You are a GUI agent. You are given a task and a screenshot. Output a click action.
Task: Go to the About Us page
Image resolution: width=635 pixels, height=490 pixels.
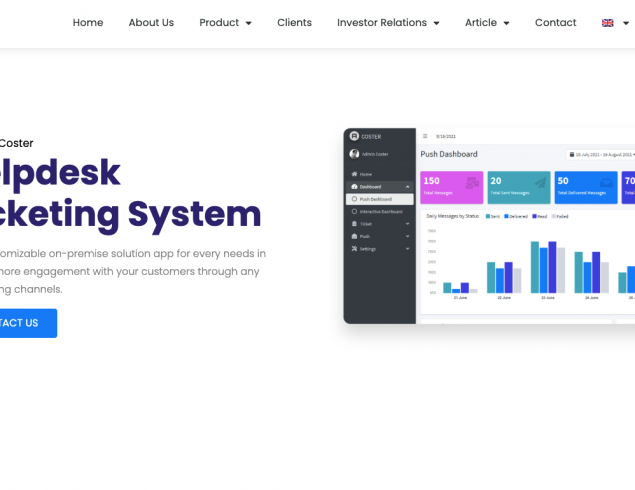point(151,23)
